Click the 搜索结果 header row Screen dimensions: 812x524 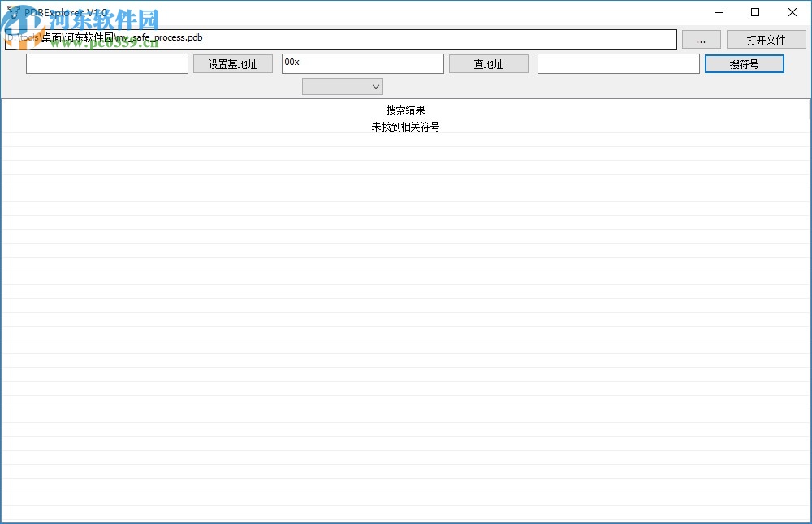pos(406,110)
